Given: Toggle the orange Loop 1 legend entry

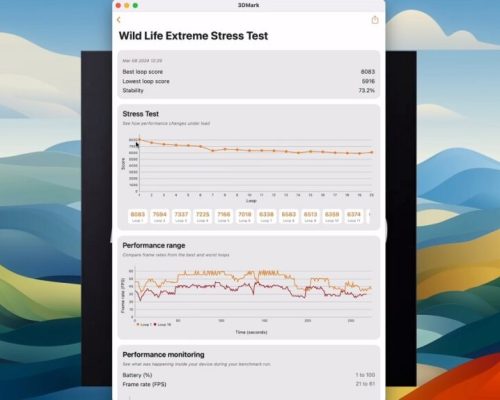Looking at the screenshot, I should 144,324.
